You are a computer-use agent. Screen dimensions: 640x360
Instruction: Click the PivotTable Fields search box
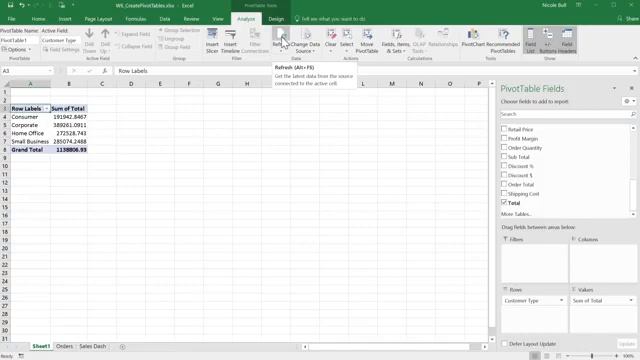[568, 114]
